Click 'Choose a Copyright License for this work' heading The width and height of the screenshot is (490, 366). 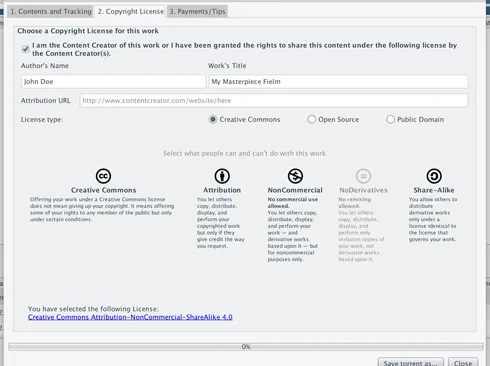[x=88, y=31]
